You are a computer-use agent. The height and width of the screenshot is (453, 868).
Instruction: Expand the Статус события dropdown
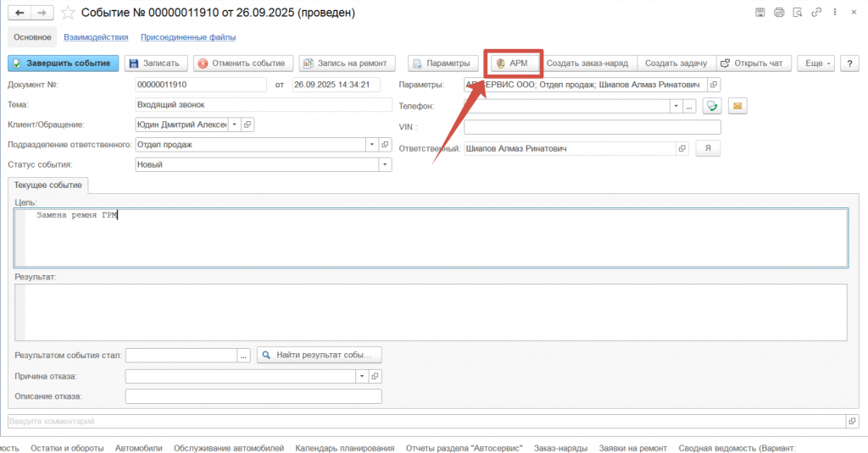[386, 165]
